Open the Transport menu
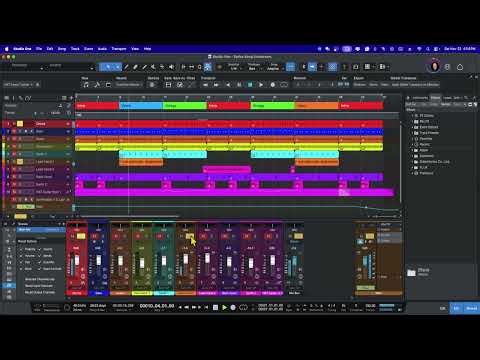Viewport: 480px width, 360px height. click(x=119, y=49)
